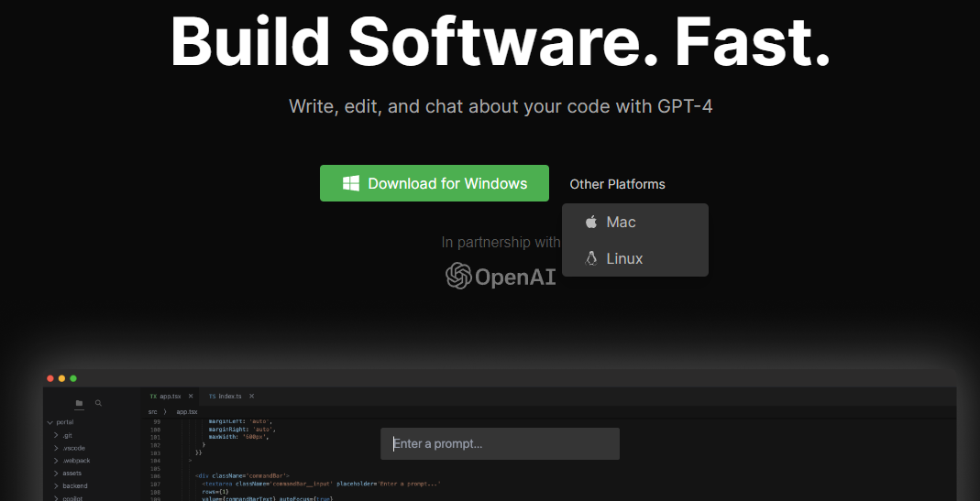The width and height of the screenshot is (980, 501).
Task: Switch to the app.tsx tab
Action: coord(170,397)
